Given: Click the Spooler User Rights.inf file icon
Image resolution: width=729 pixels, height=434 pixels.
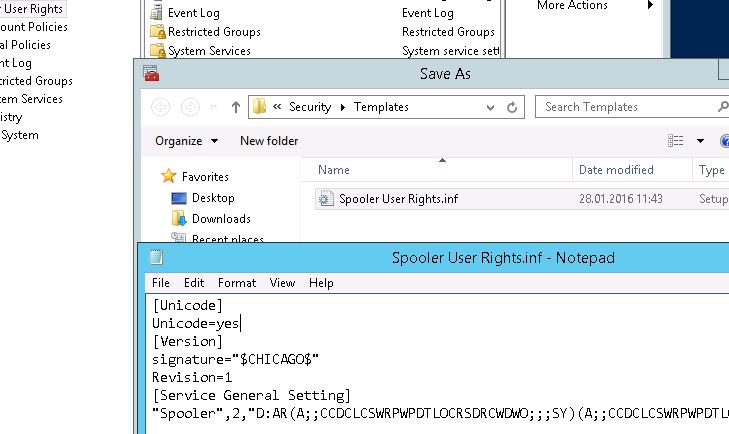Looking at the screenshot, I should [x=326, y=199].
